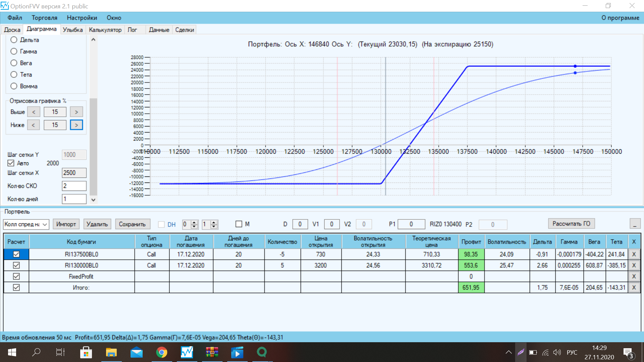644x362 pixels.
Task: Open the green Q application on taskbar
Action: point(262,352)
